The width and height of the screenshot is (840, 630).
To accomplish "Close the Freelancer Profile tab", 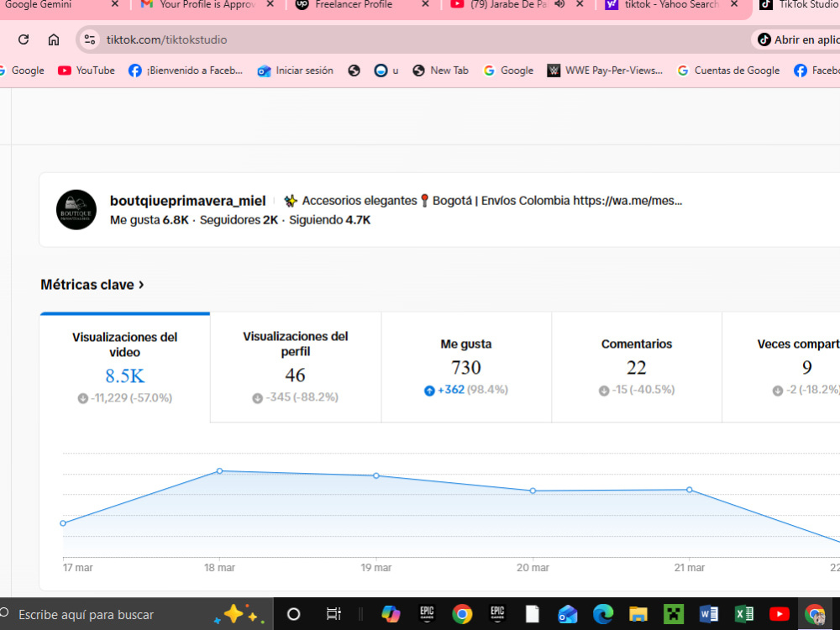I will [x=425, y=4].
